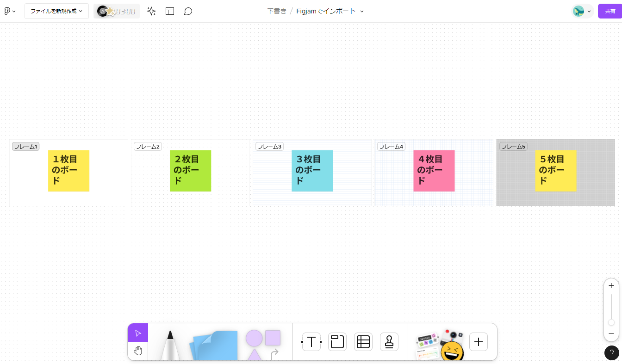The width and height of the screenshot is (622, 364).
Task: Select the pink ４枚目のボード sticky note
Action: pos(434,171)
